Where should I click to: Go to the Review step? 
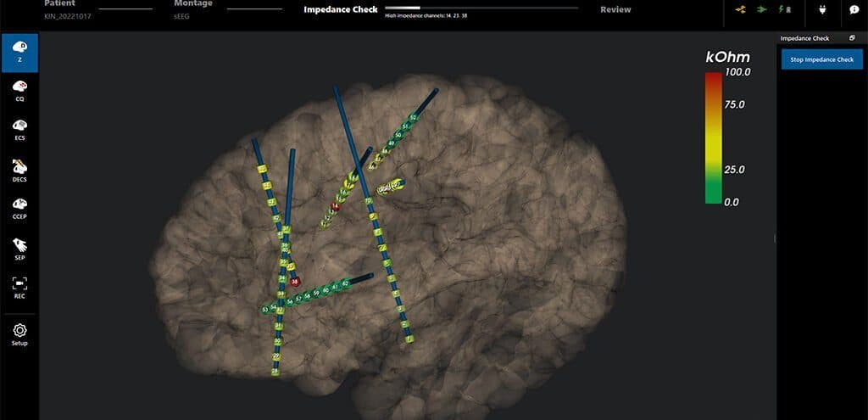point(615,9)
